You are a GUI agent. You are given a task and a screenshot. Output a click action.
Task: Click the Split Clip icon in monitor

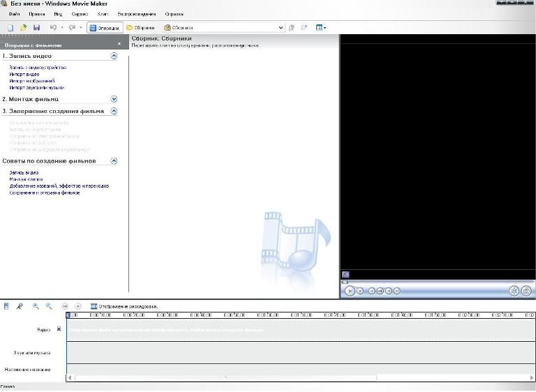coord(514,291)
